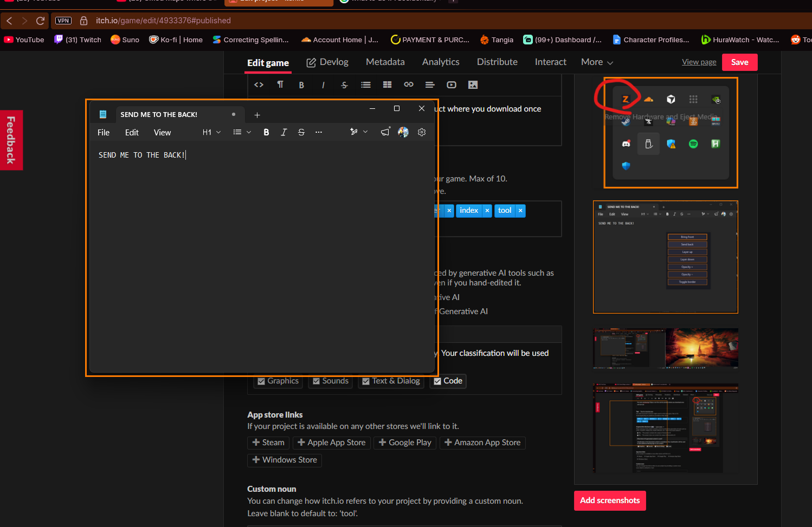Screen dimensions: 812x527
Task: Apply strikethrough in the itch.io description editor
Action: (344, 85)
